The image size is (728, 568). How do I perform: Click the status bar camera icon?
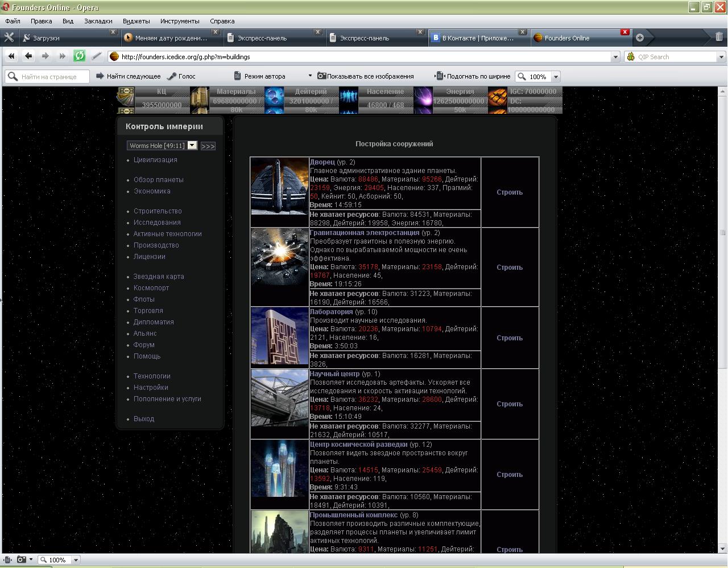[21, 560]
